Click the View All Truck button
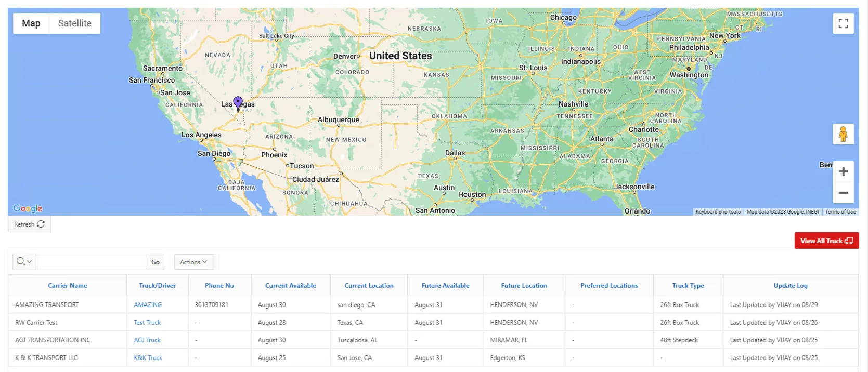 pyautogui.click(x=826, y=241)
